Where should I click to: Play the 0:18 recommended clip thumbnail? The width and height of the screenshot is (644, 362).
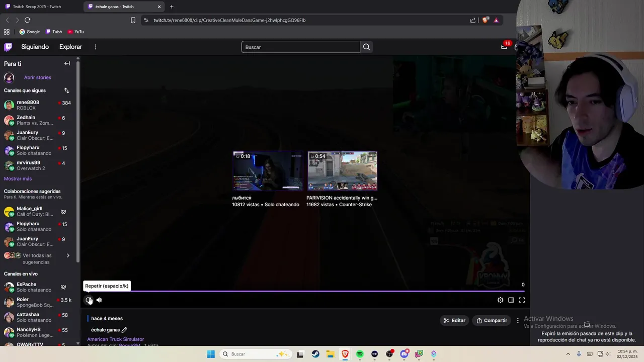pos(268,171)
